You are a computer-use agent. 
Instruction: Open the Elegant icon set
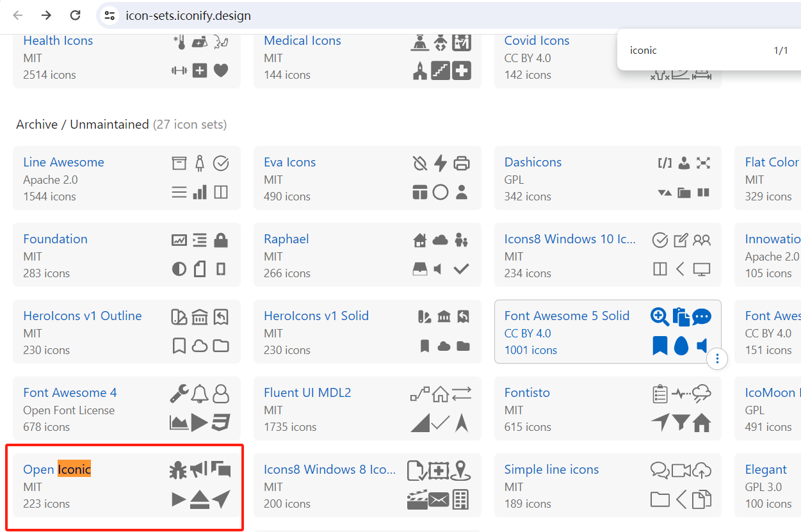point(766,470)
